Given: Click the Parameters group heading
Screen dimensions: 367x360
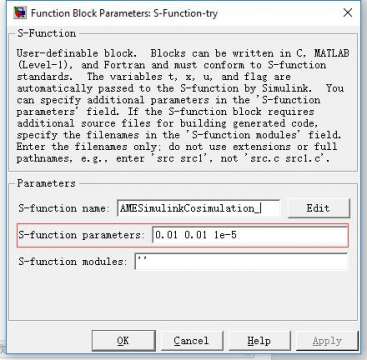Looking at the screenshot, I should click(46, 183).
